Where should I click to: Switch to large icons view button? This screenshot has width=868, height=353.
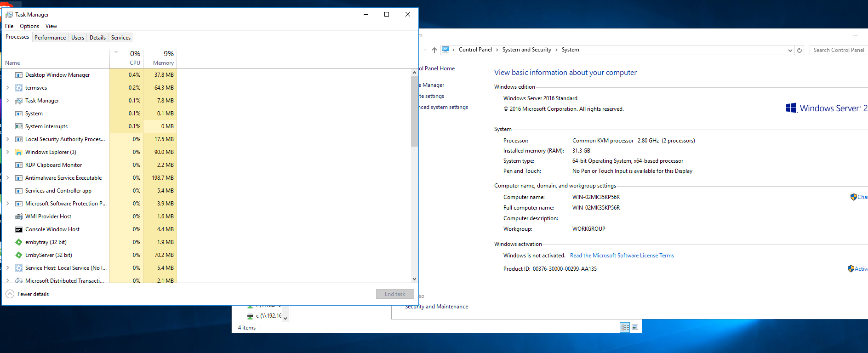[635, 327]
